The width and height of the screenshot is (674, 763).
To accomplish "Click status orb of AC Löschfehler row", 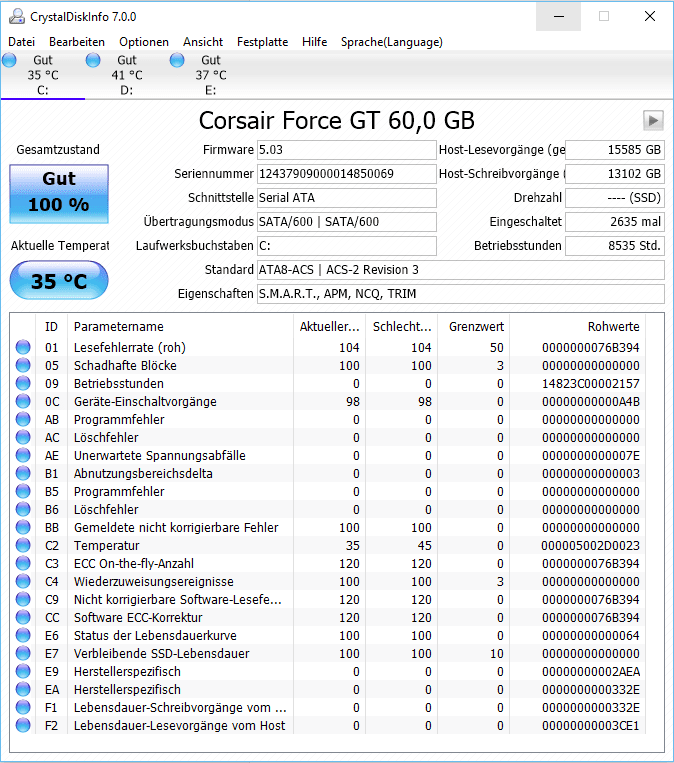I will (23, 437).
